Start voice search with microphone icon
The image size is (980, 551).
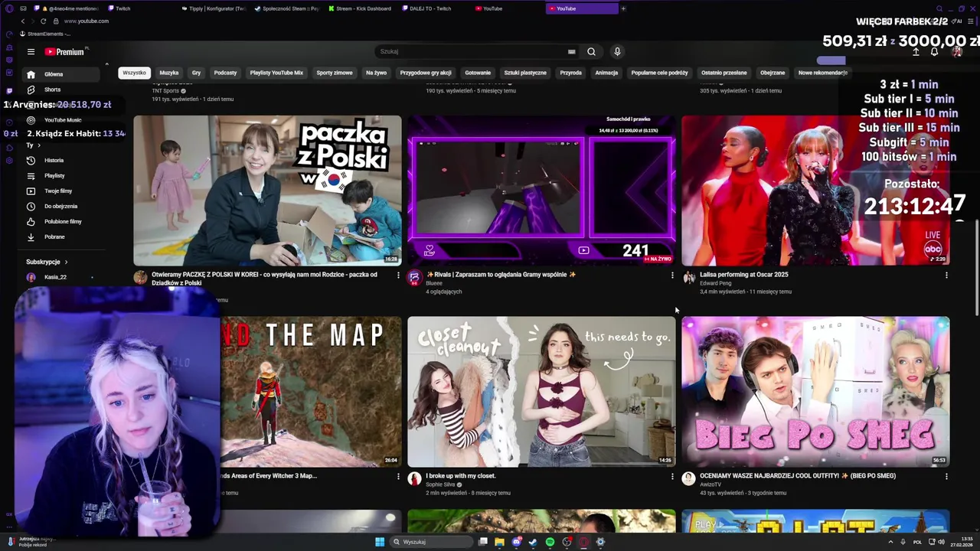click(617, 51)
